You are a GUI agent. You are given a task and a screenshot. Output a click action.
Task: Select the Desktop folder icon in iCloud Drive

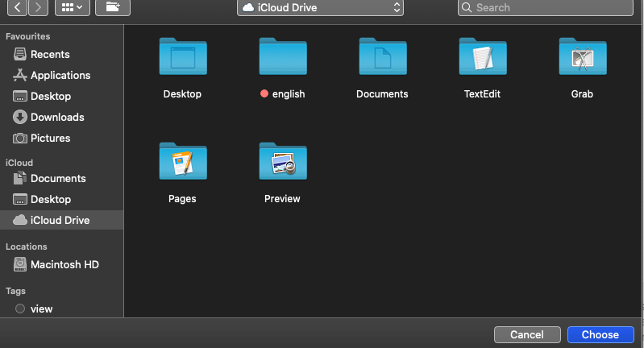[x=183, y=56]
